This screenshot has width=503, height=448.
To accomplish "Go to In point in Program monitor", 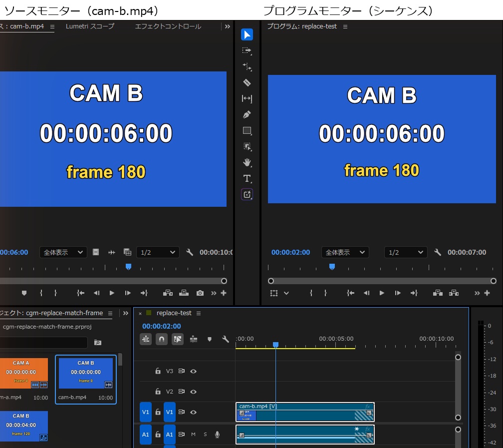I will tap(350, 293).
